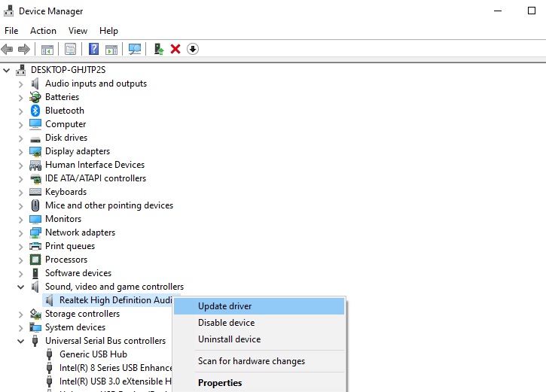Screen dimensions: 546x392
Task: Select Intel(R) 8 Series USB Enhanced entry
Action: click(x=116, y=368)
